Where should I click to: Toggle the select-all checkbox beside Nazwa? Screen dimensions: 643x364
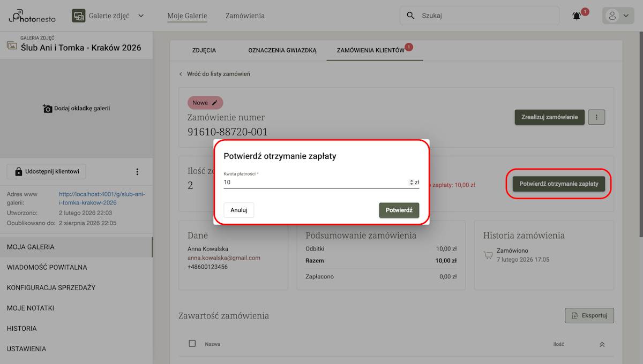pyautogui.click(x=192, y=344)
